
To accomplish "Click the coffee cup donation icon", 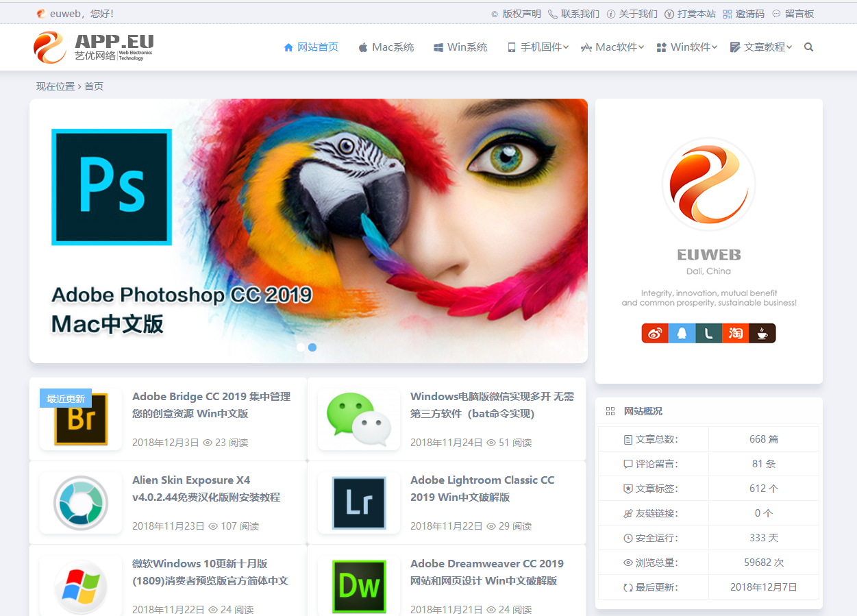I will pos(762,333).
